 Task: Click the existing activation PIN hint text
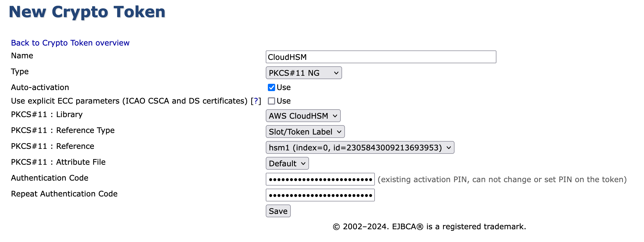pyautogui.click(x=502, y=179)
